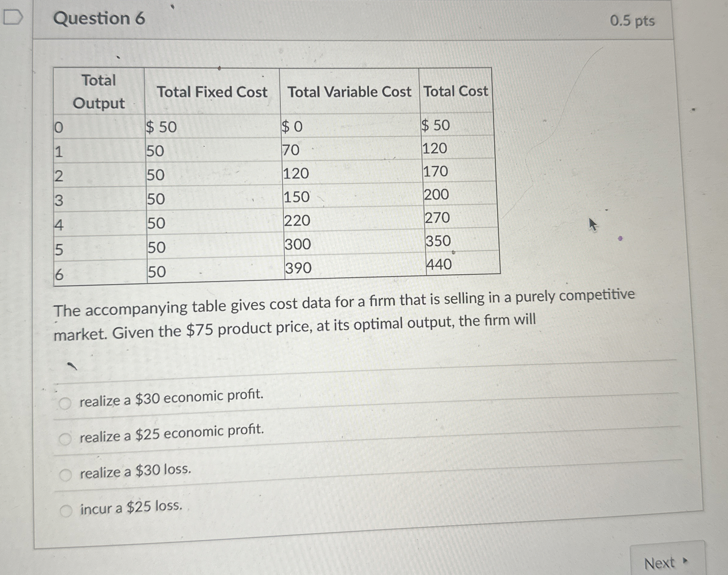Image resolution: width=728 pixels, height=575 pixels.
Task: Click the Total Variable Cost header
Action: [x=349, y=92]
